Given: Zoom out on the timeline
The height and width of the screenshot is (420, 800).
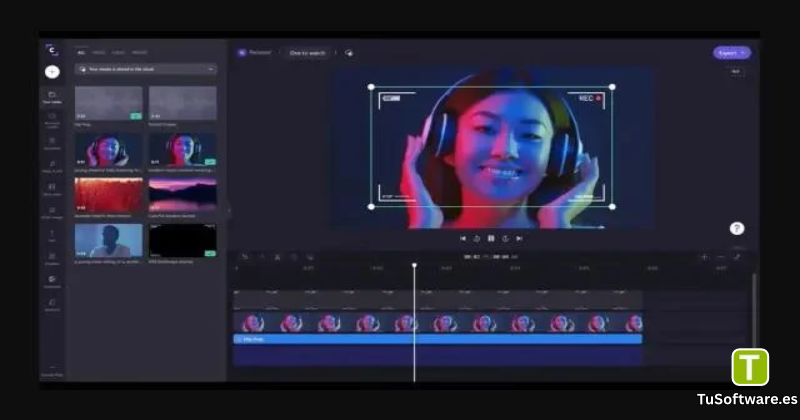Looking at the screenshot, I should coord(720,257).
